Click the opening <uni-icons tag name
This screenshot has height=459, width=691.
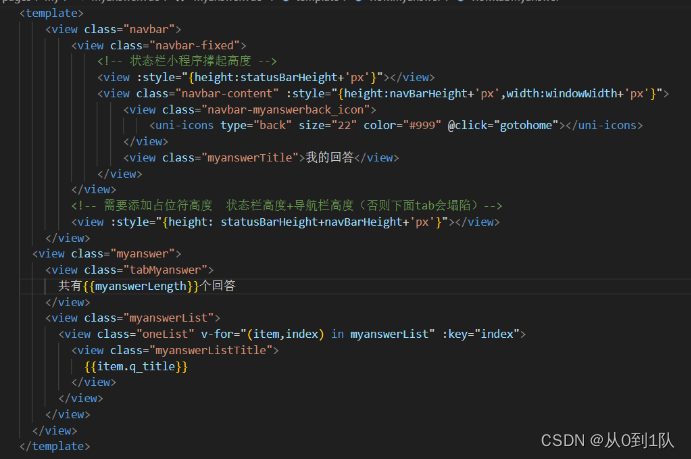point(182,126)
